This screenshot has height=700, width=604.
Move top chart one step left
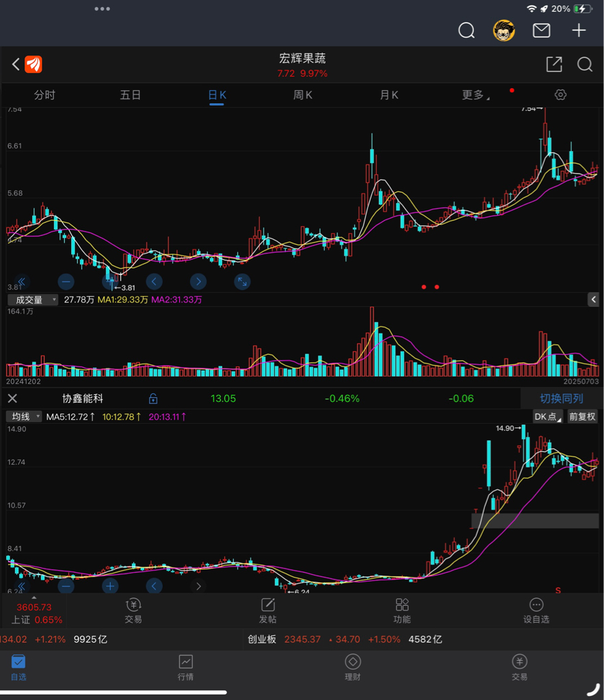(x=154, y=282)
